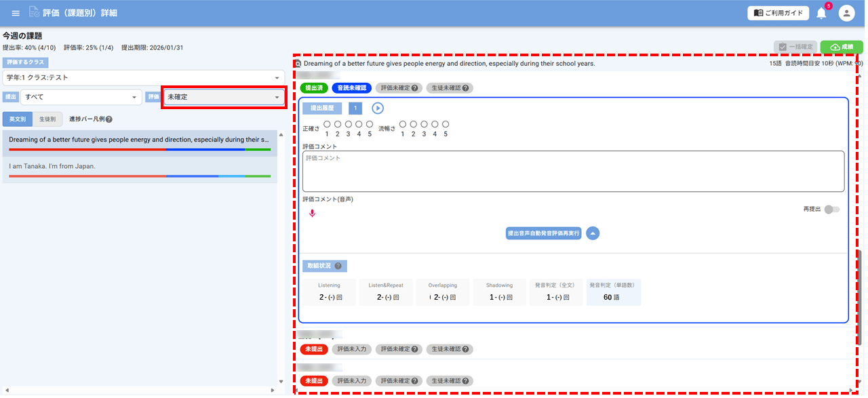Click into the 評価コメント text area

(573, 171)
